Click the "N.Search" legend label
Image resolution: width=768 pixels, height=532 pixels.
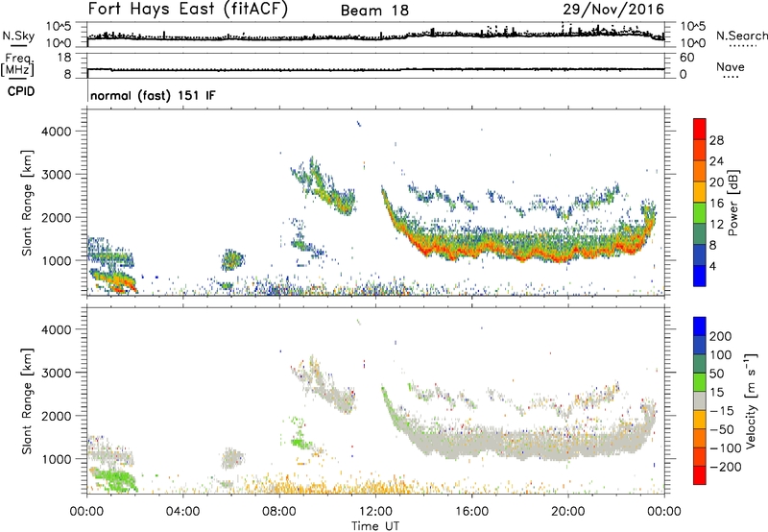point(741,36)
